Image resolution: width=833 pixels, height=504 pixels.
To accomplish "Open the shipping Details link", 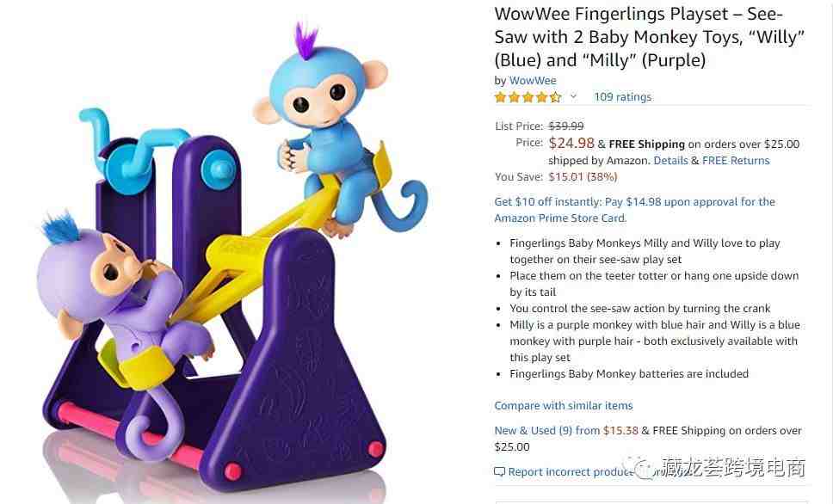I will [670, 161].
